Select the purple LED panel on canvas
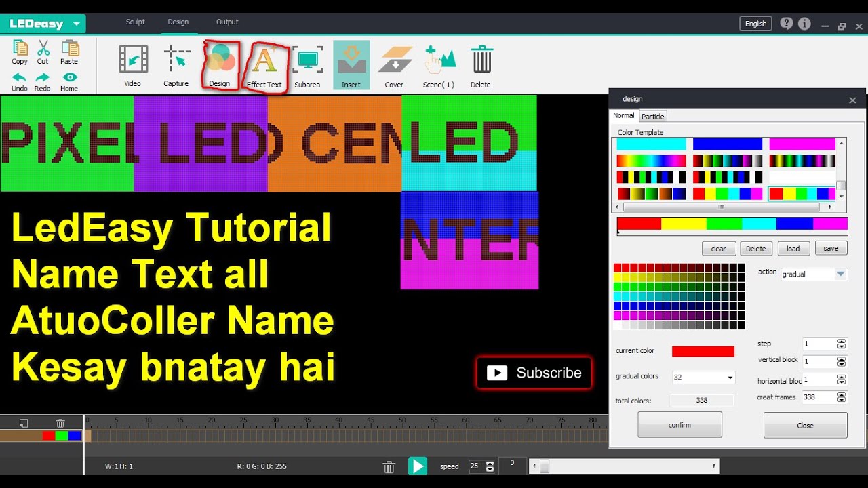 (x=201, y=144)
